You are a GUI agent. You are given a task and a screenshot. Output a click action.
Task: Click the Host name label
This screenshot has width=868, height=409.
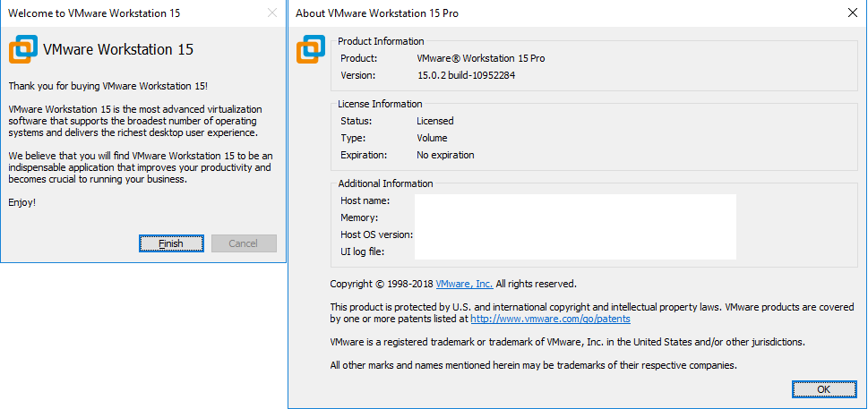point(365,200)
